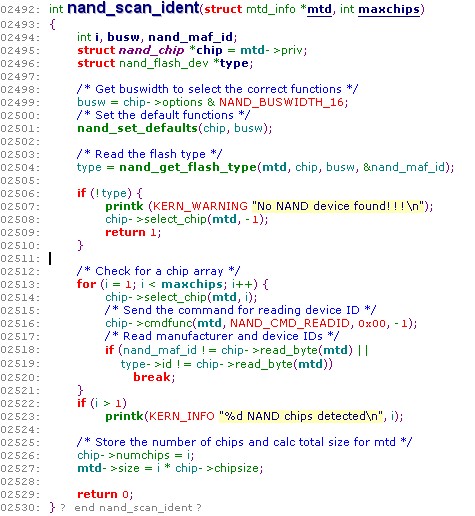Click select_chip on line 02514
This screenshot has width=475, height=516.
click(x=175, y=297)
